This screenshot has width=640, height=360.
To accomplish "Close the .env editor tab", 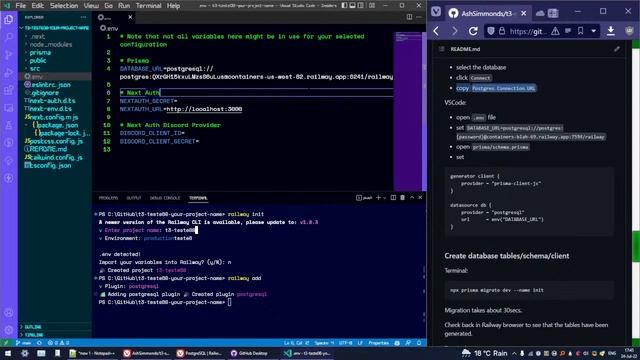I will pyautogui.click(x=130, y=17).
